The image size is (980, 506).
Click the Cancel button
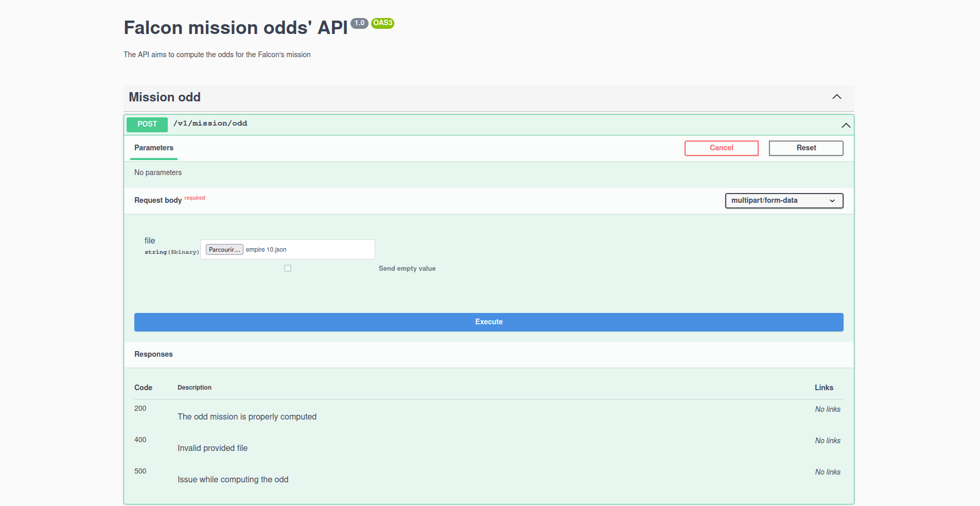721,148
